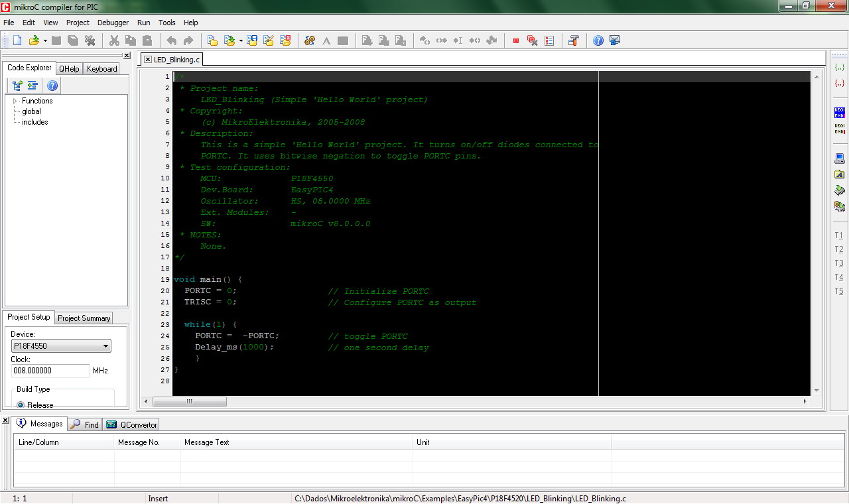849x504 pixels.
Task: Click the Open File folder icon
Action: [34, 40]
